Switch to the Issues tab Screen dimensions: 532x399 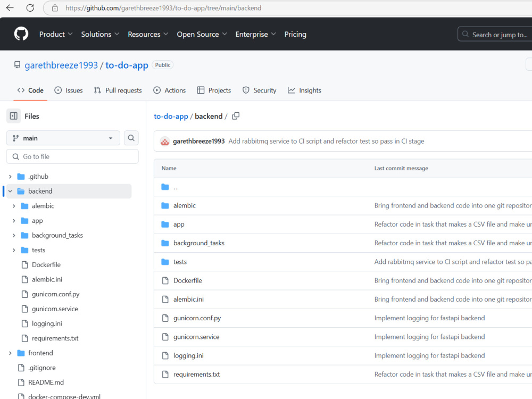click(69, 90)
